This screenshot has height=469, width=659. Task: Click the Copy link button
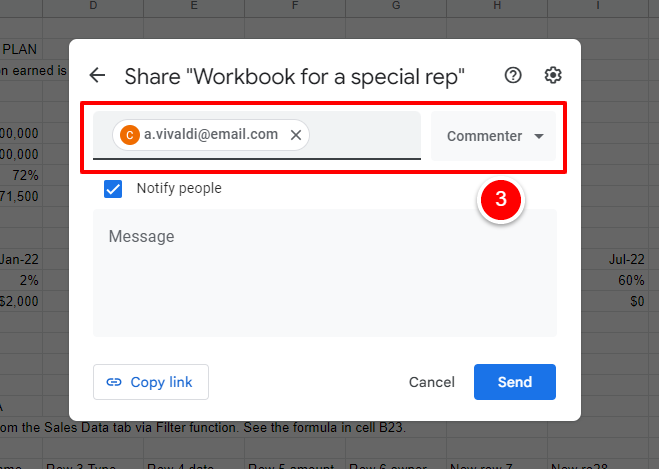(x=151, y=382)
